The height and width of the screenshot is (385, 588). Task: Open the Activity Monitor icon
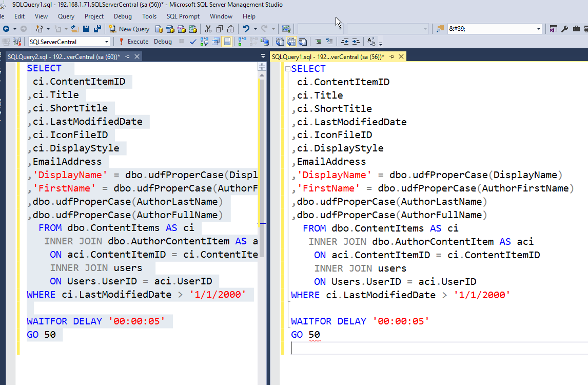pos(286,29)
